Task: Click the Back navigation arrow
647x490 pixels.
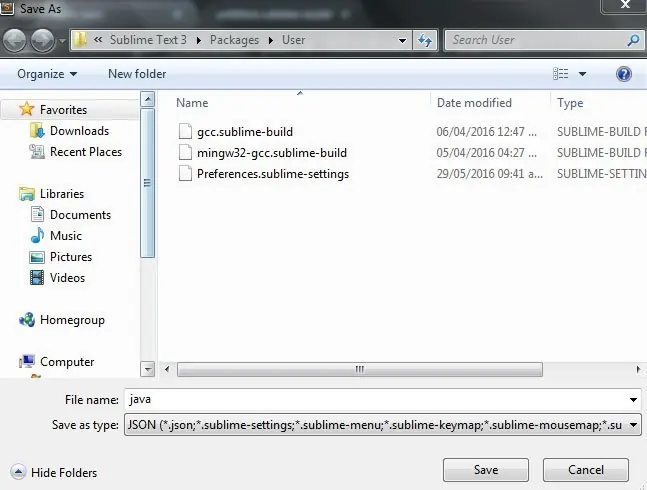Action: pyautogui.click(x=15, y=40)
